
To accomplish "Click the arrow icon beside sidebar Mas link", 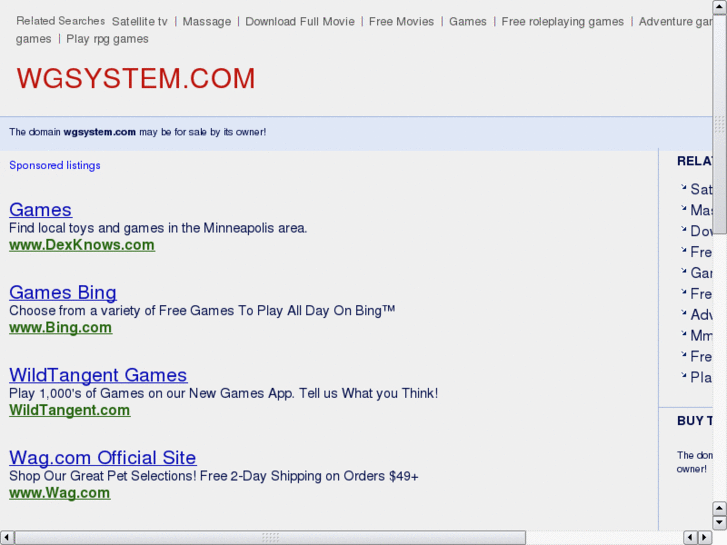I will point(683,208).
